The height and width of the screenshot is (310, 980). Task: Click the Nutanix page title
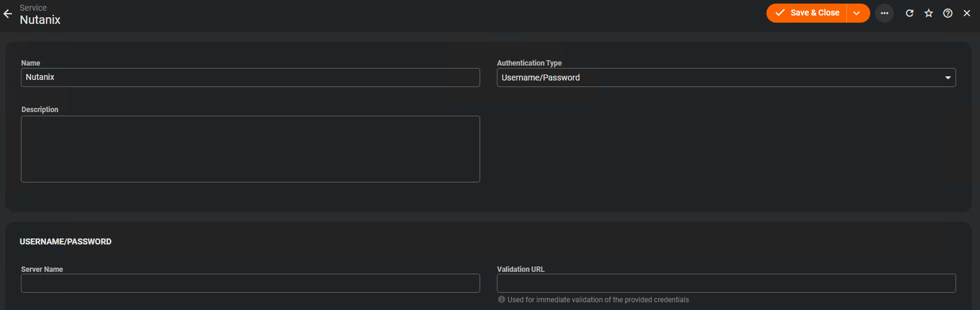click(40, 20)
